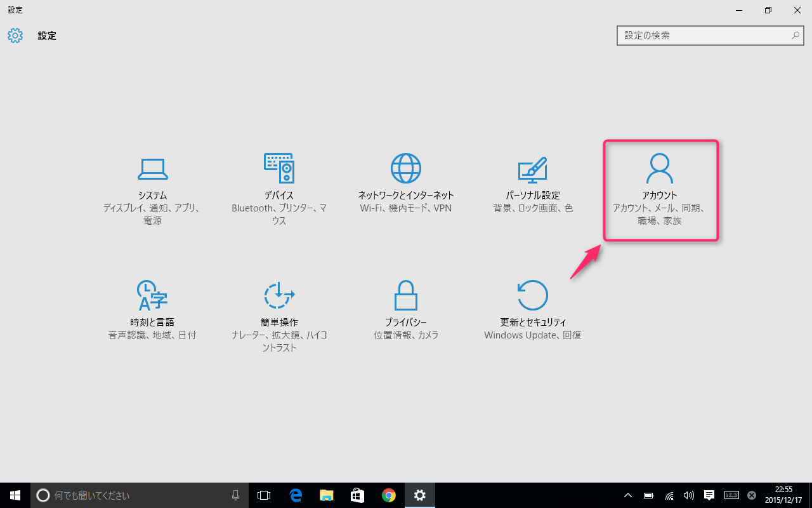Open File Explorer from taskbar

point(326,495)
